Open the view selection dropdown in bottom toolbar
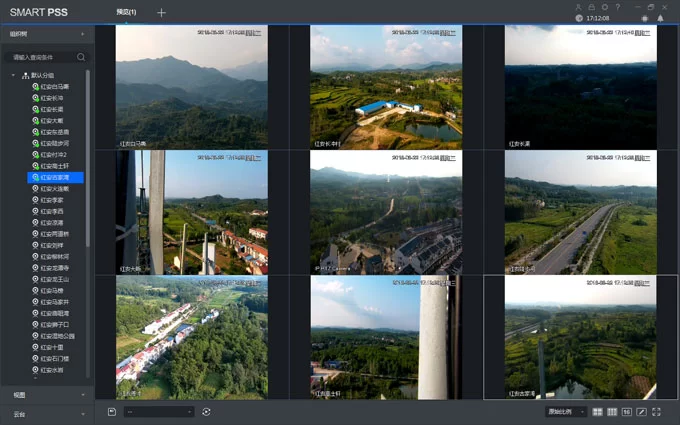 (x=159, y=412)
